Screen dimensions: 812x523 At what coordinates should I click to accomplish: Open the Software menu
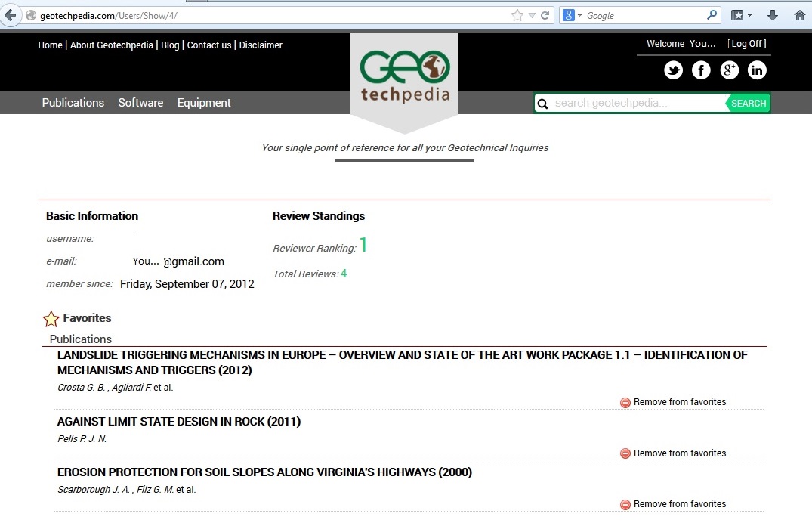pos(140,103)
